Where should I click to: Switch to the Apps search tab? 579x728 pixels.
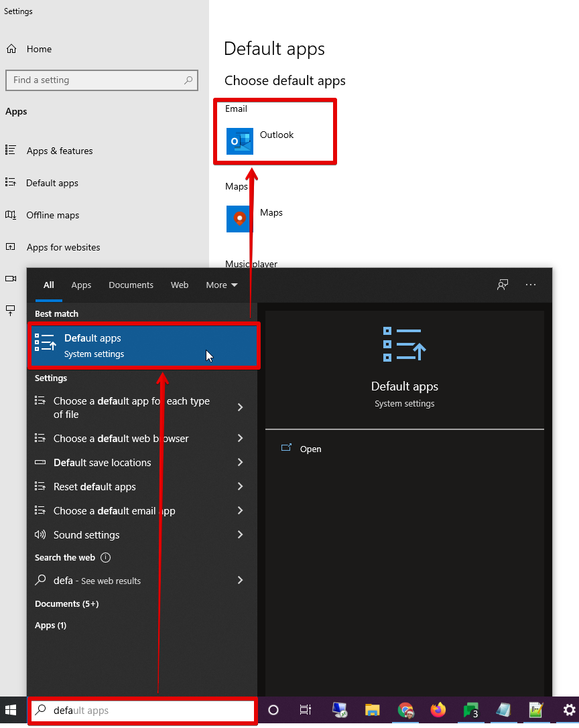coord(81,285)
